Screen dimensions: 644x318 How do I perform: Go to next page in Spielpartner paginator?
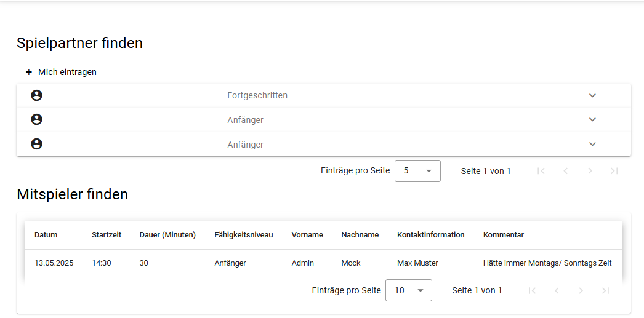590,171
